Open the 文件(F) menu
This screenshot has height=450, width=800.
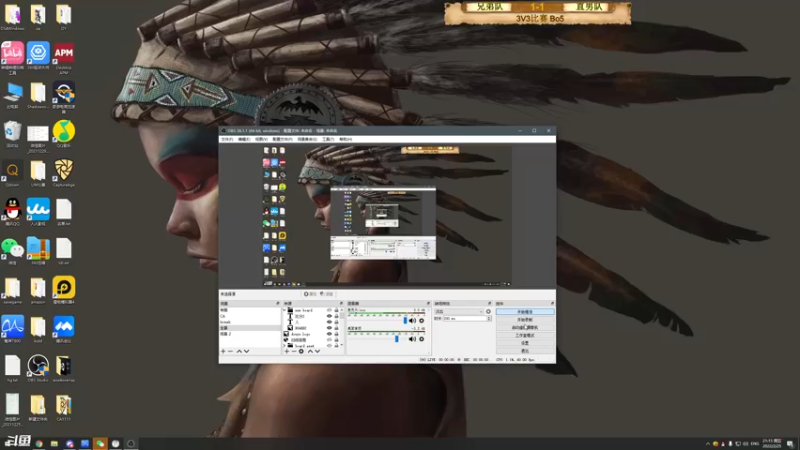coord(227,139)
